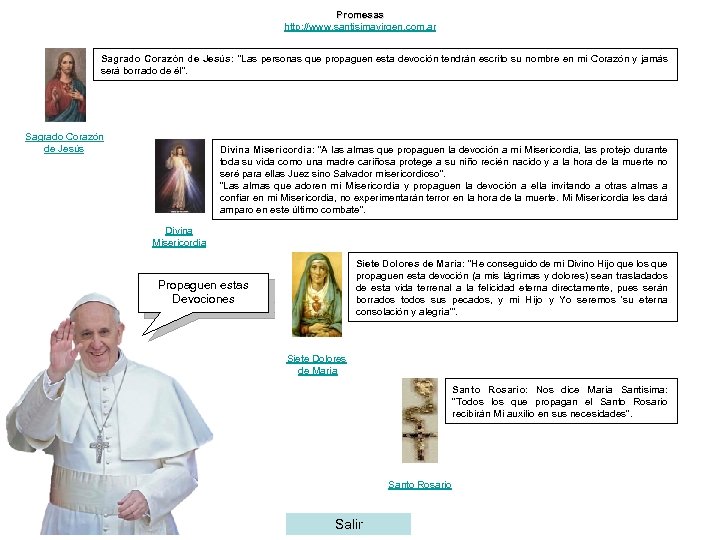Click the Siete Dolores de Maria promise text box
The height and width of the screenshot is (540, 720).
pyautogui.click(x=512, y=287)
